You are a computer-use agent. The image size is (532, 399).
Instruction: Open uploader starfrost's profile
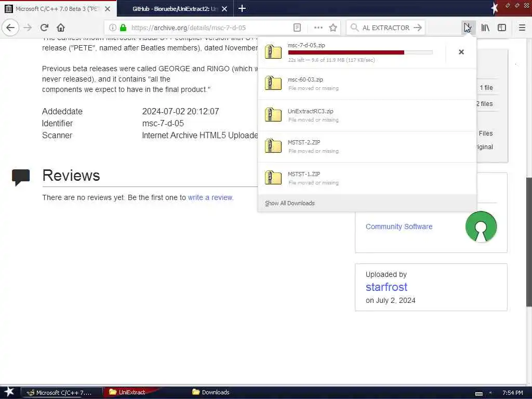point(387,287)
